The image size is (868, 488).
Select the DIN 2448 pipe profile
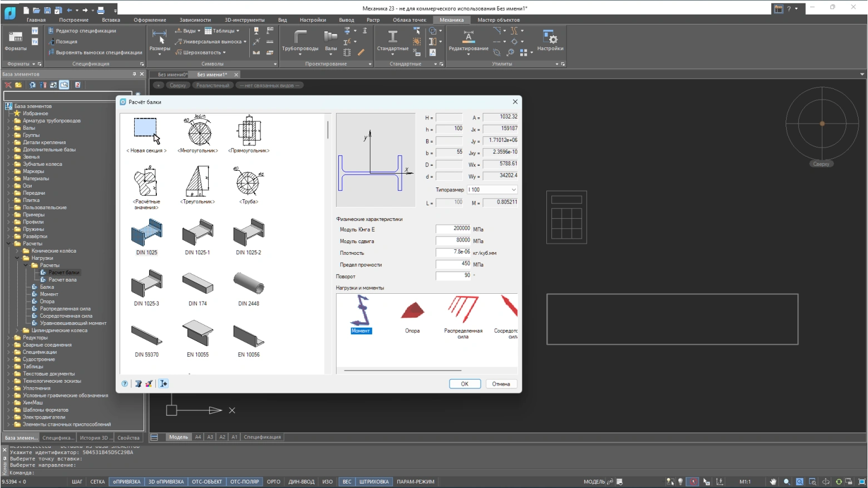coord(248,284)
